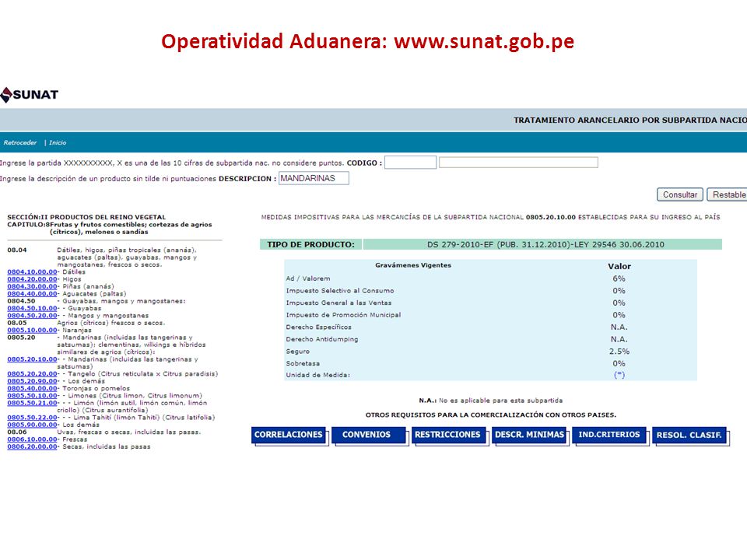This screenshot has height=560, width=747.
Task: Select the Ad / Valorem 6% value
Action: coord(619,278)
